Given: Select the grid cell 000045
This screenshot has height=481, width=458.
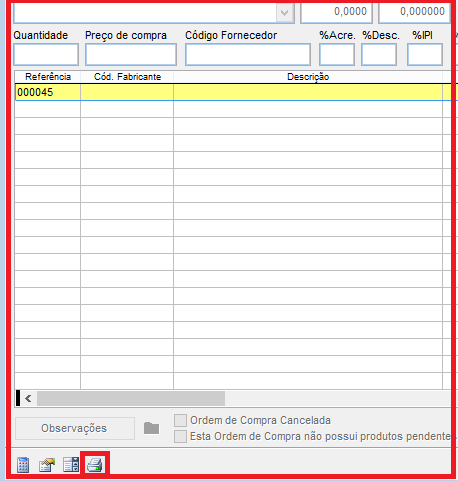Looking at the screenshot, I should click(x=48, y=92).
